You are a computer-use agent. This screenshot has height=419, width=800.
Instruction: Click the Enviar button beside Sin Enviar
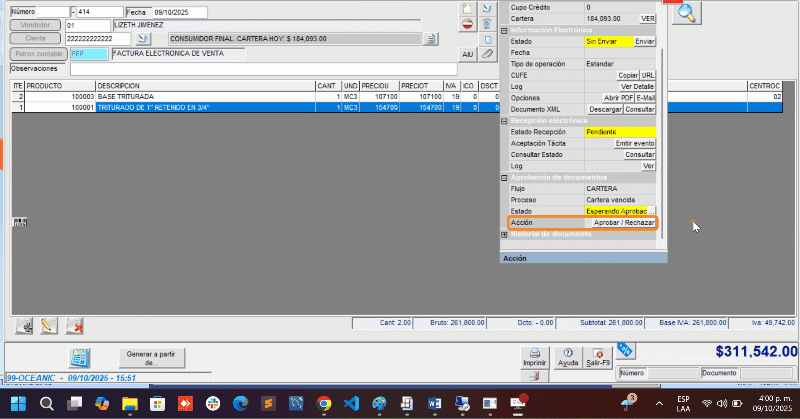645,41
